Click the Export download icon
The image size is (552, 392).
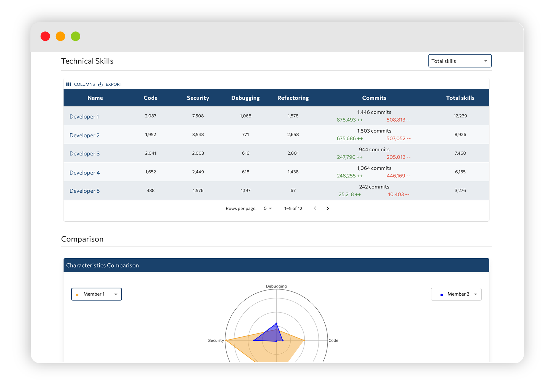pos(100,84)
